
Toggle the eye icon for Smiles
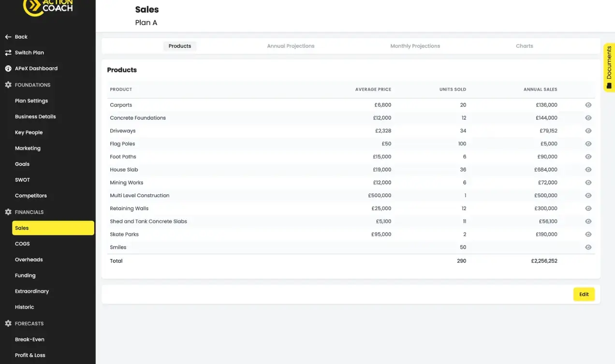588,247
